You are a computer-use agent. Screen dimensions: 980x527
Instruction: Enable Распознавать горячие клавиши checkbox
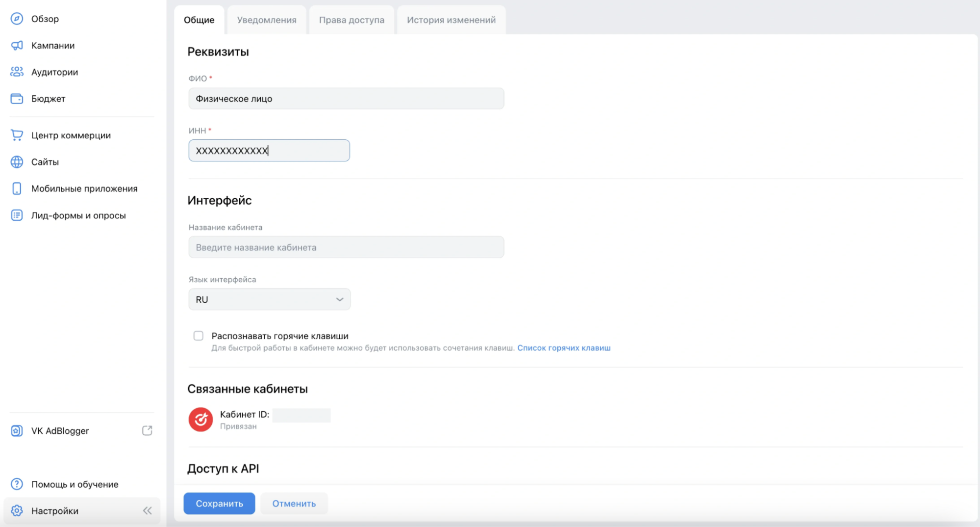198,336
